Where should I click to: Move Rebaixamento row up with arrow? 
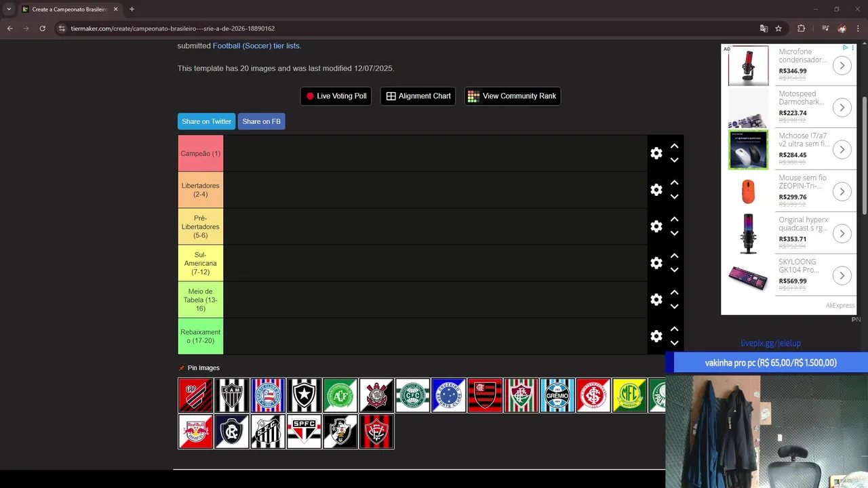point(674,329)
